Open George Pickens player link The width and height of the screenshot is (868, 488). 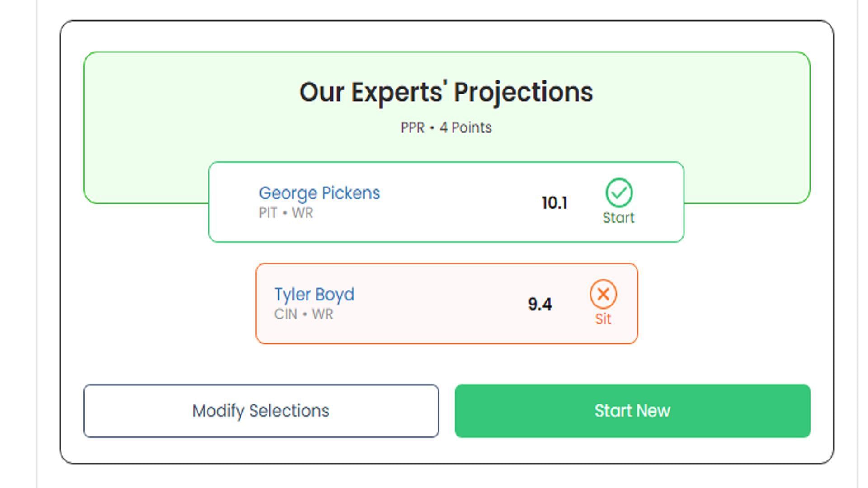click(319, 193)
